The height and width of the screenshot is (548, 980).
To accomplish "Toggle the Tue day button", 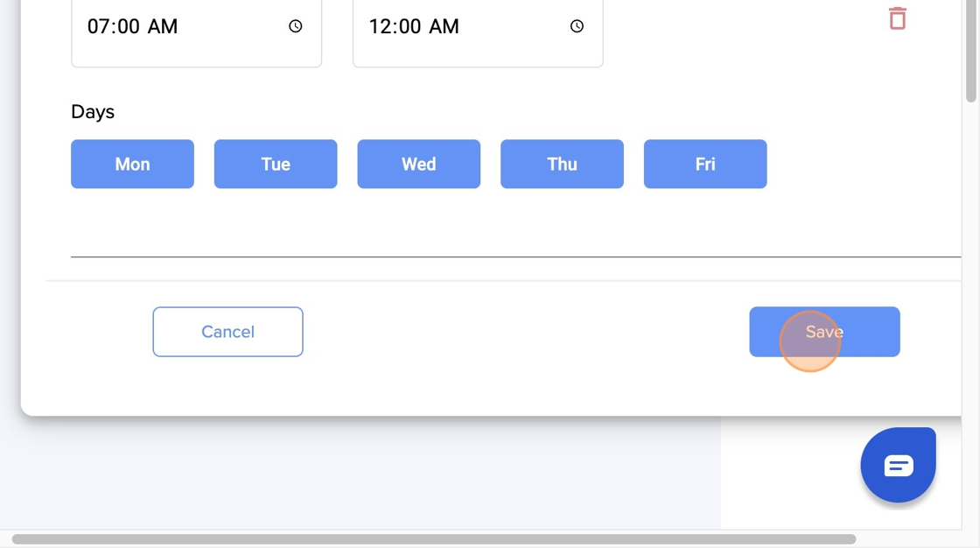I will 276,164.
